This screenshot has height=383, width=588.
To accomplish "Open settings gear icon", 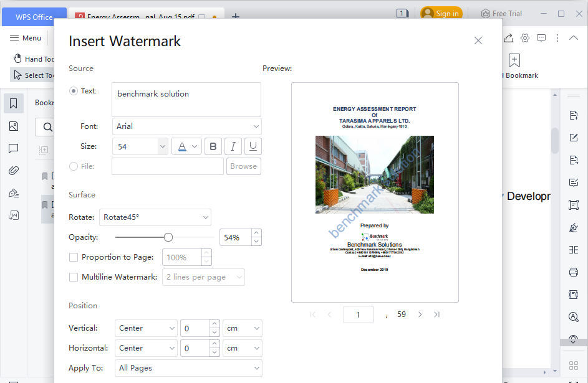I will 525,38.
